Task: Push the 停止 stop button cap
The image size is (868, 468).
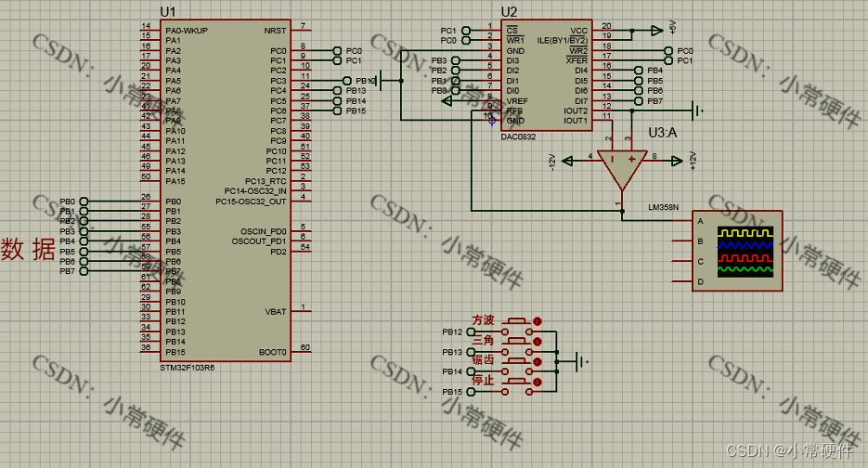Action: click(517, 381)
